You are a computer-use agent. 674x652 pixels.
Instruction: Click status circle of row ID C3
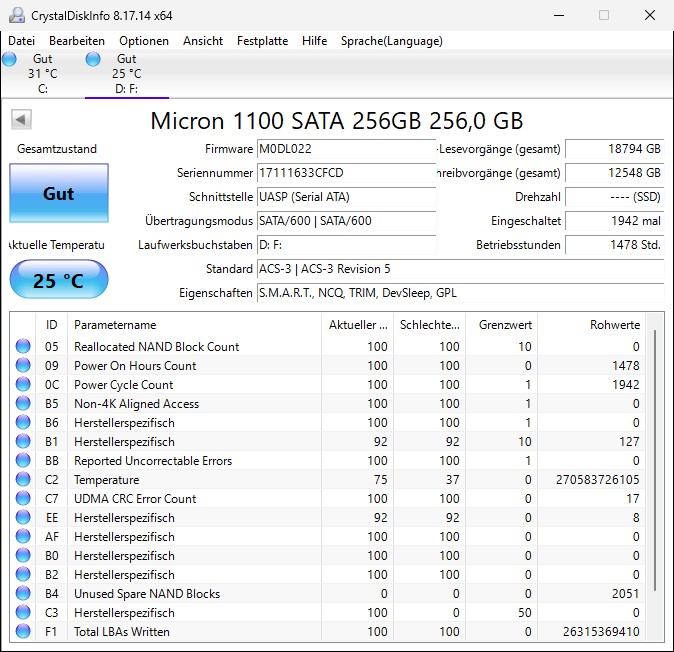click(23, 612)
